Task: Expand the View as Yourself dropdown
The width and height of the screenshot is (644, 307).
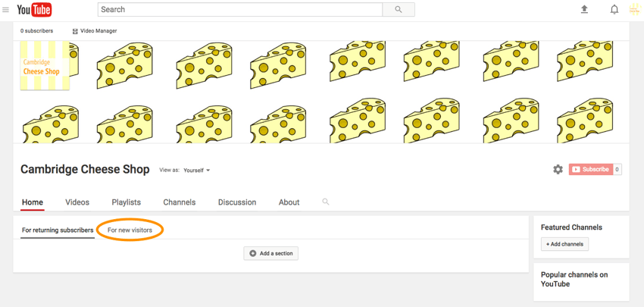Action: click(197, 170)
